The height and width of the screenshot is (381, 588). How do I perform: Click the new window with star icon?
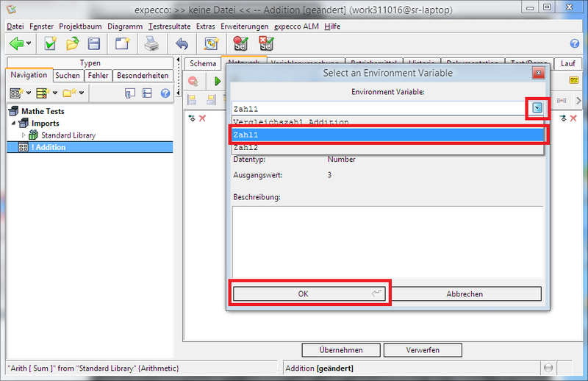pos(122,43)
